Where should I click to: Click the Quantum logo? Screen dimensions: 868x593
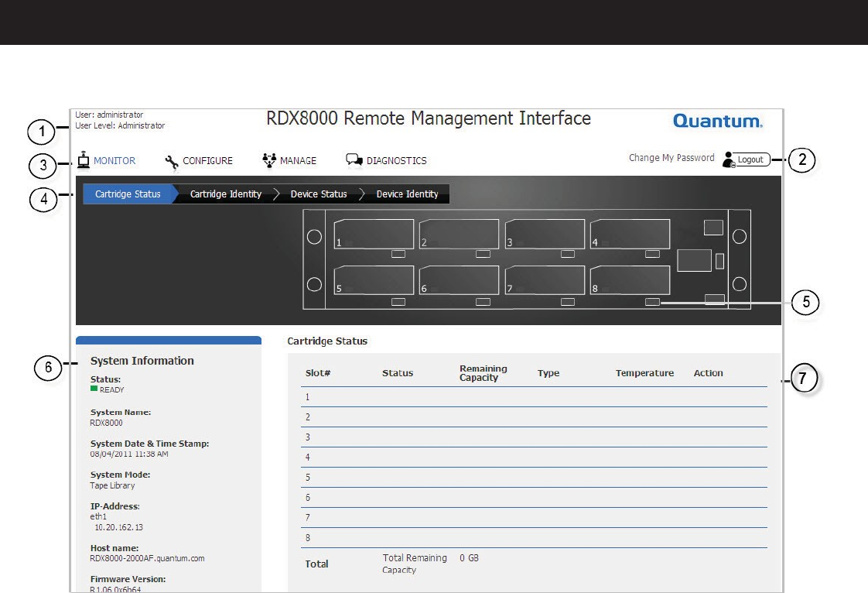[717, 121]
